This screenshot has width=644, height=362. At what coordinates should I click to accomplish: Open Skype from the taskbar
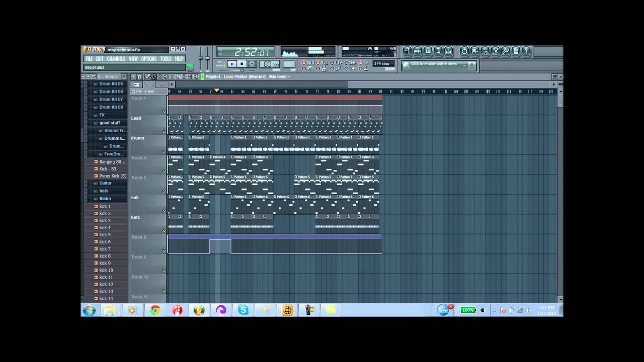pyautogui.click(x=243, y=310)
